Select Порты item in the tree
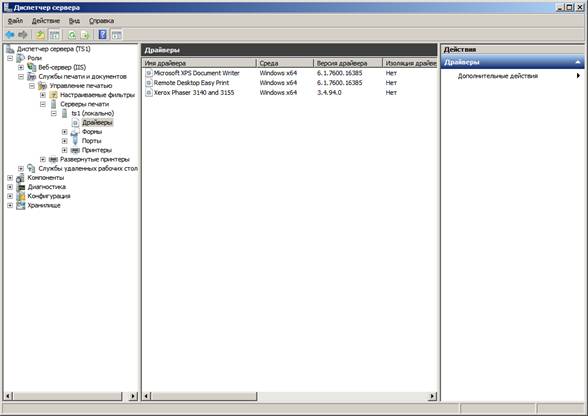 coord(92,141)
